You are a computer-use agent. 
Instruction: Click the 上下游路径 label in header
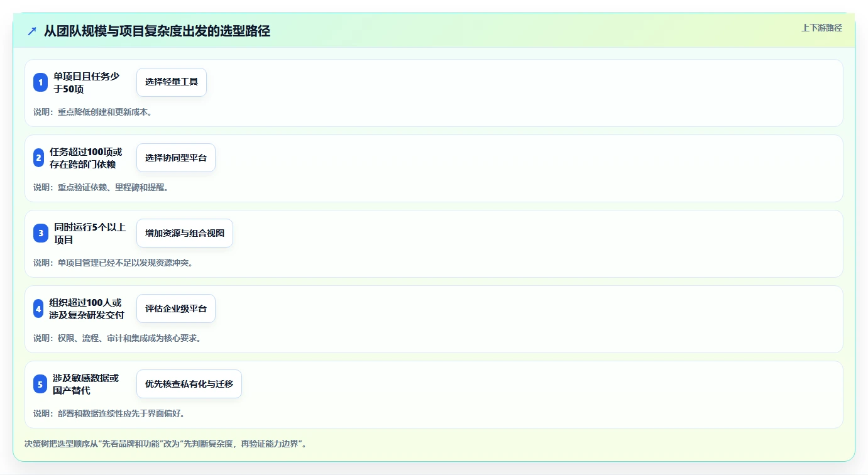tap(821, 28)
